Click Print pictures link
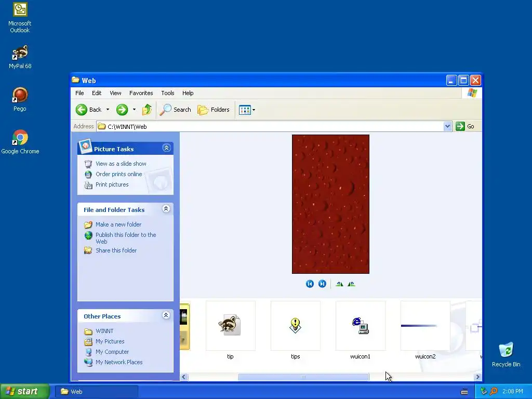The image size is (532, 399). coord(112,184)
